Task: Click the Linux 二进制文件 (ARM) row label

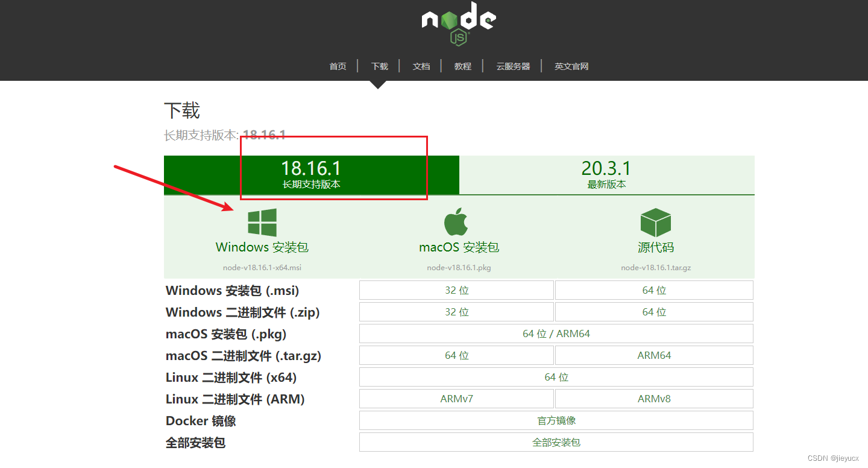Action: (x=235, y=399)
